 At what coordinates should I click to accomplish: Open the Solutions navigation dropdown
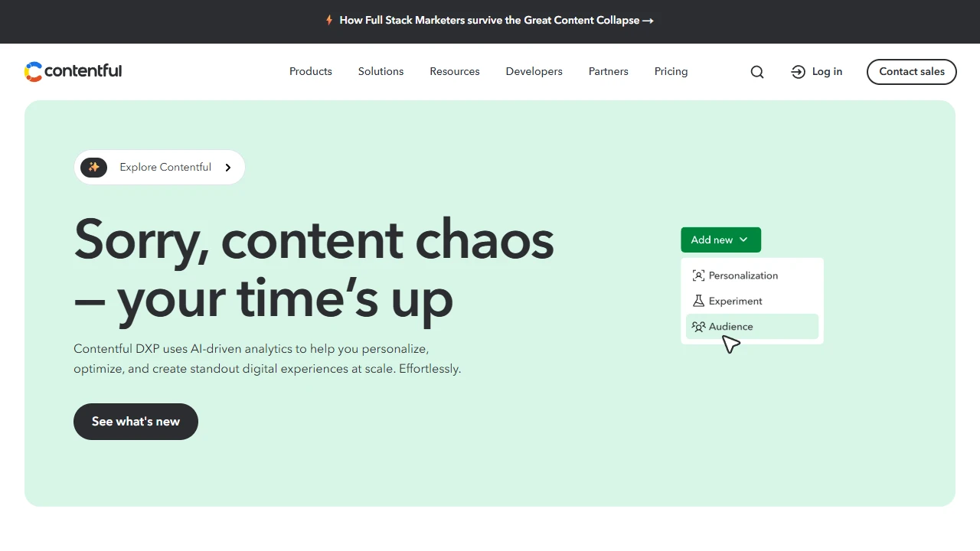coord(381,71)
